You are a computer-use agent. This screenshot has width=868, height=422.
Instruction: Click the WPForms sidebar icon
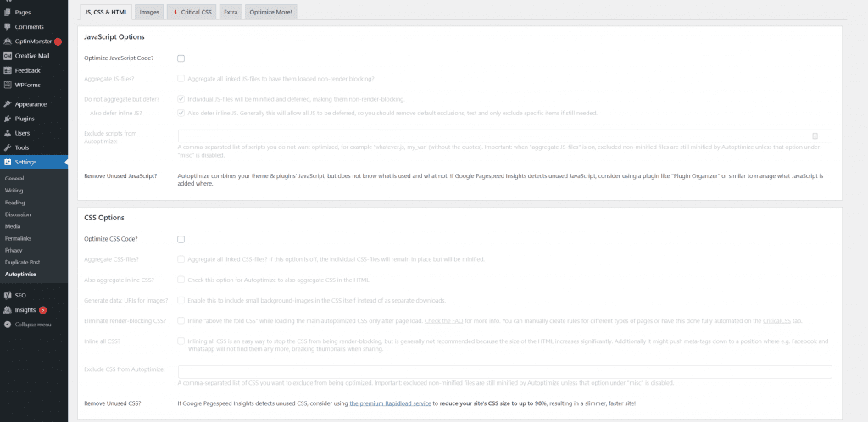coord(7,86)
